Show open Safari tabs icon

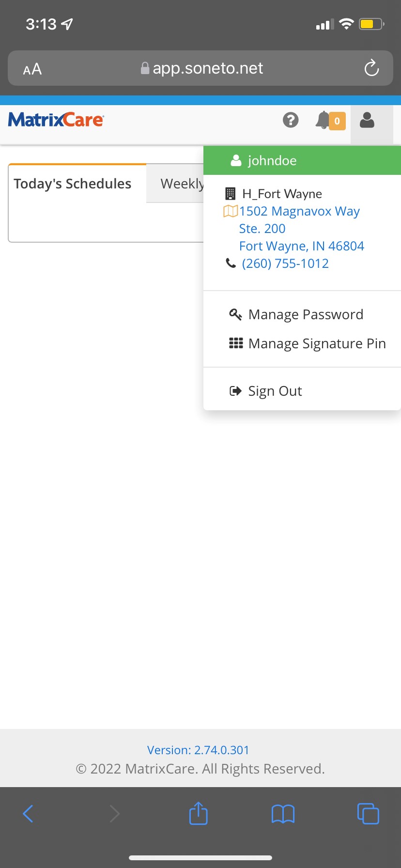[368, 813]
